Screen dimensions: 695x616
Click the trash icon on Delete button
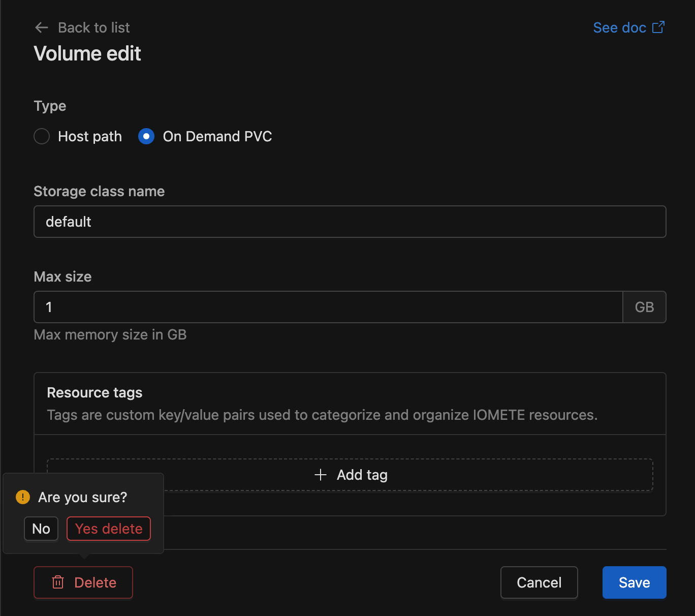pyautogui.click(x=58, y=582)
